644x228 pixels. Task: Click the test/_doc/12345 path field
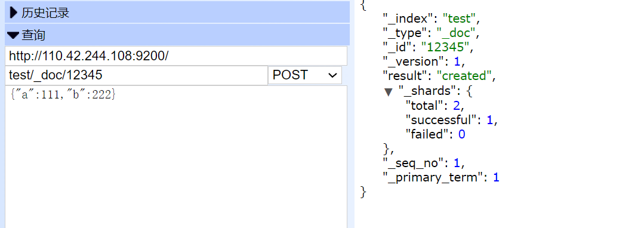click(x=136, y=75)
